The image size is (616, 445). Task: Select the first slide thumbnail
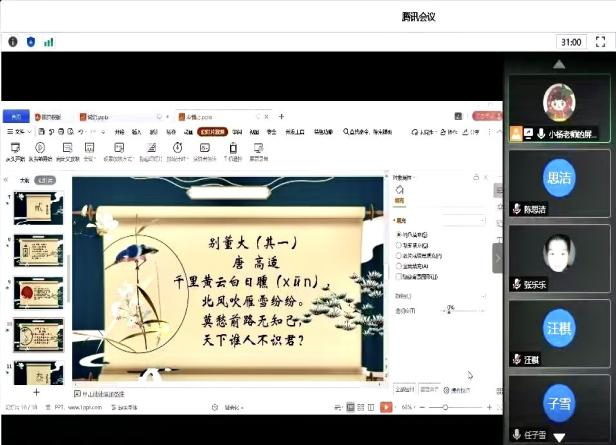click(38, 208)
